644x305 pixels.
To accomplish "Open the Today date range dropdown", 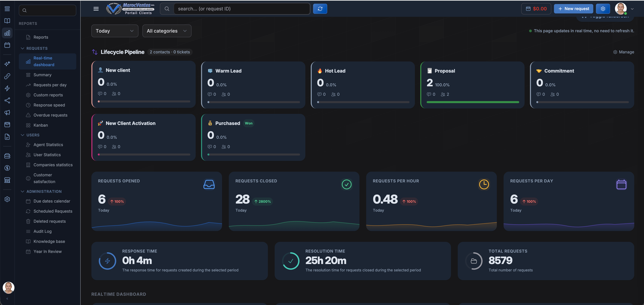I will coord(115,31).
